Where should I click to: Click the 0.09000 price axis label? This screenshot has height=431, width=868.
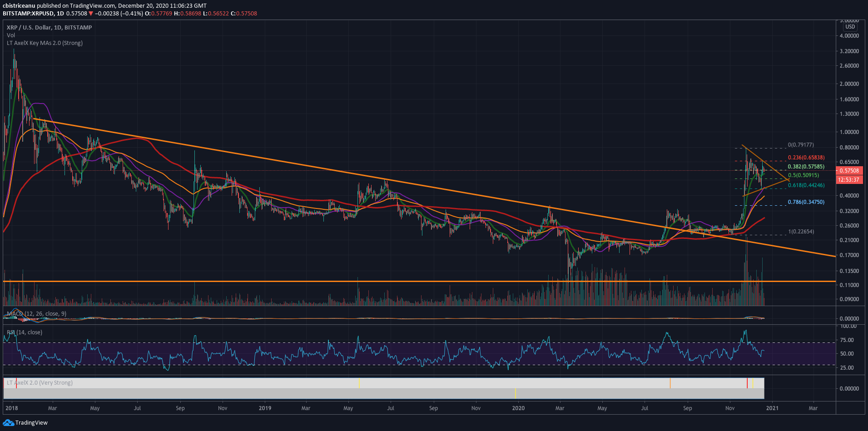point(849,299)
